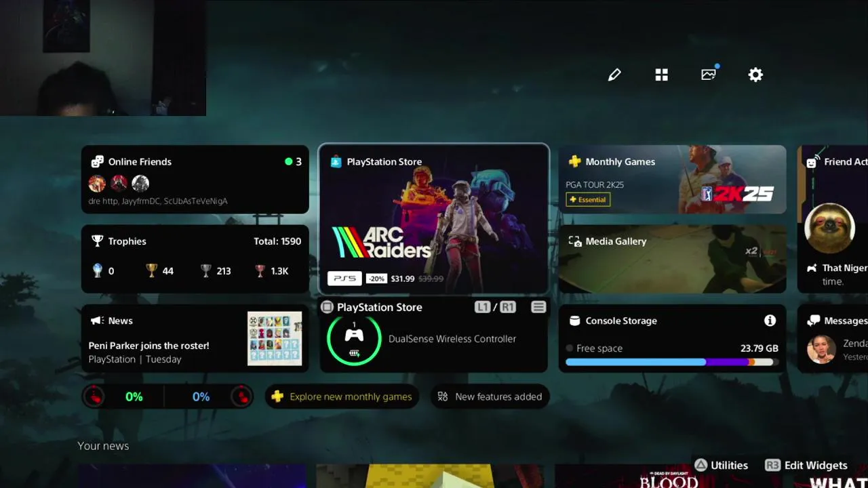Select the first friend avatar, dre http
The height and width of the screenshot is (488, 868).
point(97,183)
